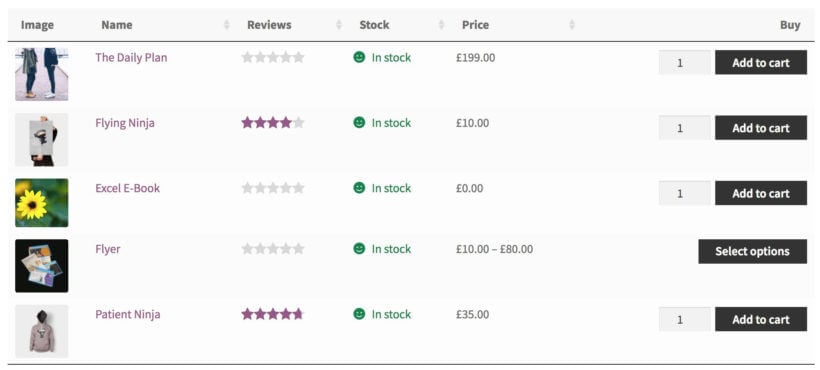This screenshot has height=370, width=820.
Task: Click the Patient Ninja hoodie thumbnail
Action: pyautogui.click(x=42, y=331)
